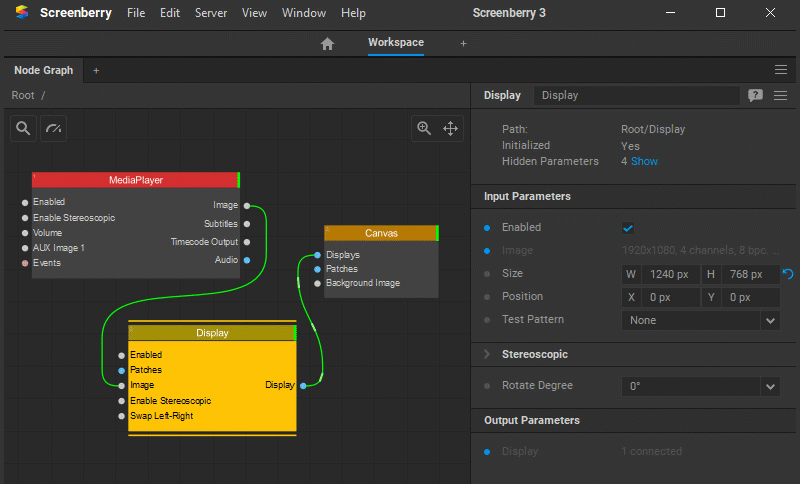Select the Display node header
This screenshot has height=484, width=800.
pyautogui.click(x=212, y=333)
